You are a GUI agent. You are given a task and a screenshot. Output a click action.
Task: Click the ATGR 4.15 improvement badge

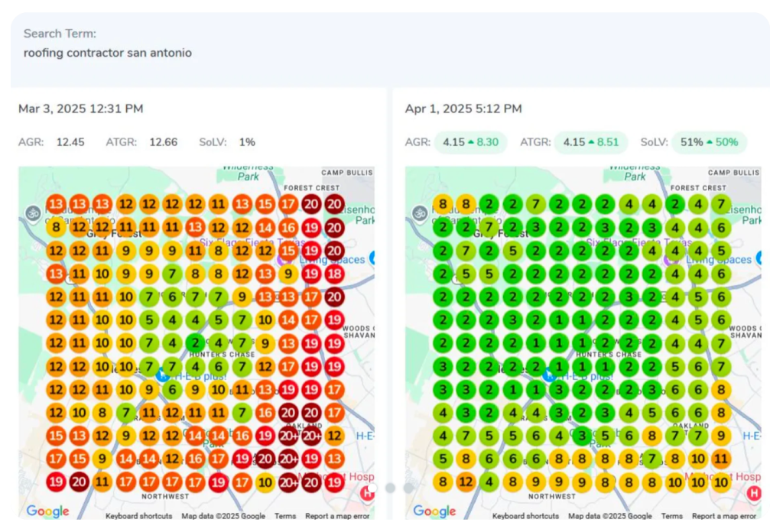pyautogui.click(x=590, y=142)
